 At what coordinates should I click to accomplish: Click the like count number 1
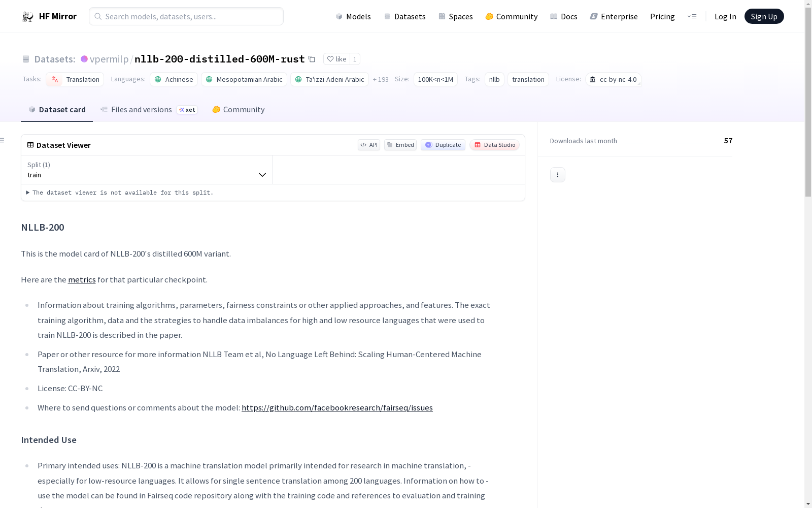coord(355,59)
